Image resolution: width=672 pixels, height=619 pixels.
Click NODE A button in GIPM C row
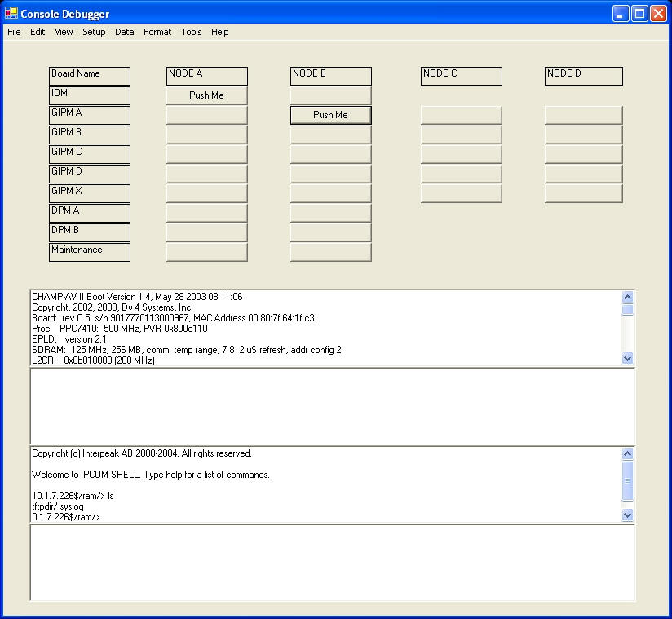[206, 154]
